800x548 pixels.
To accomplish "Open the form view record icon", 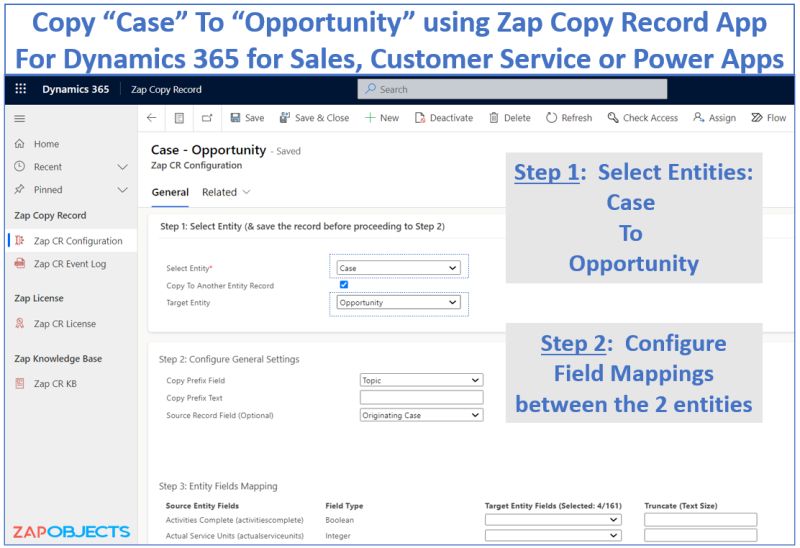I will pos(179,118).
